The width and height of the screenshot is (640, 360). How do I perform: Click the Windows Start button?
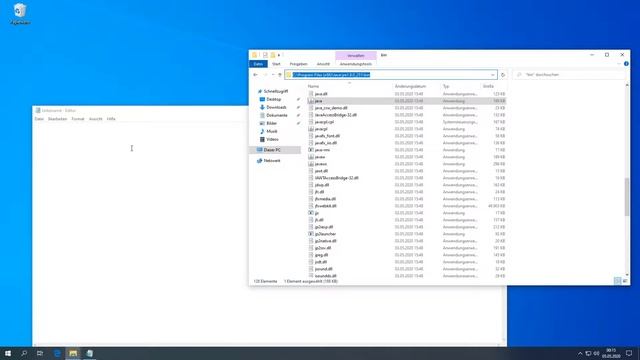pyautogui.click(x=8, y=353)
